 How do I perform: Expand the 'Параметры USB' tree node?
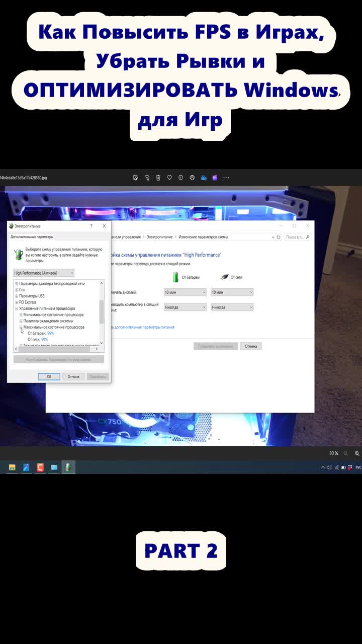point(17,296)
